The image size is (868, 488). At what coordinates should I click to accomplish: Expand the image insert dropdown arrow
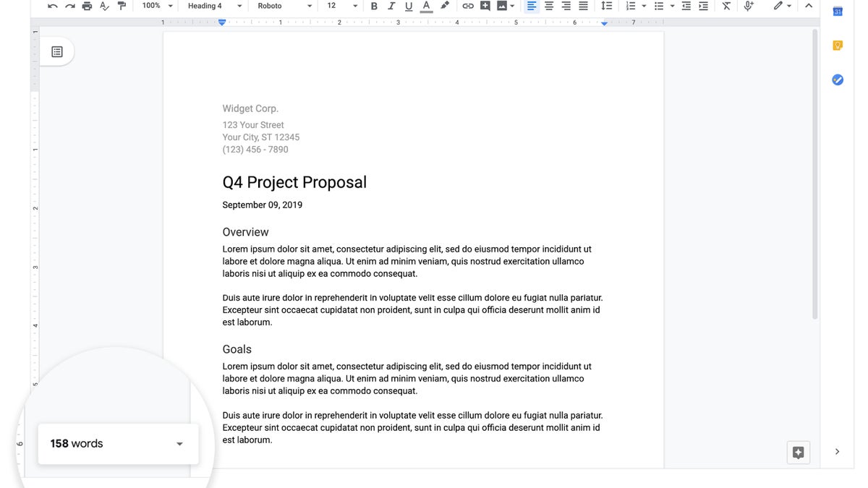(x=512, y=6)
